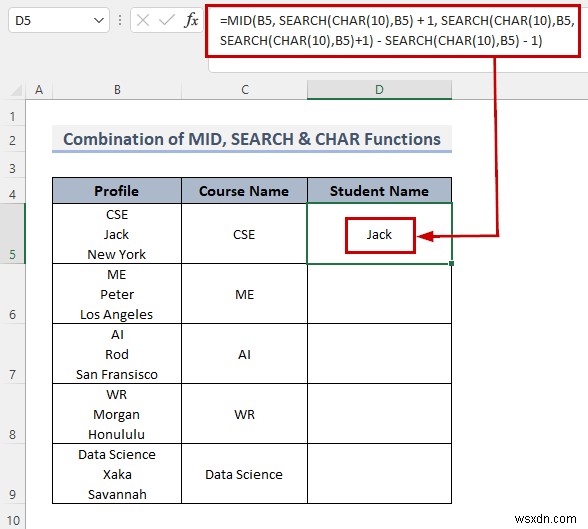This screenshot has width=588, height=529.
Task: Click the Profile header cell
Action: 117,191
